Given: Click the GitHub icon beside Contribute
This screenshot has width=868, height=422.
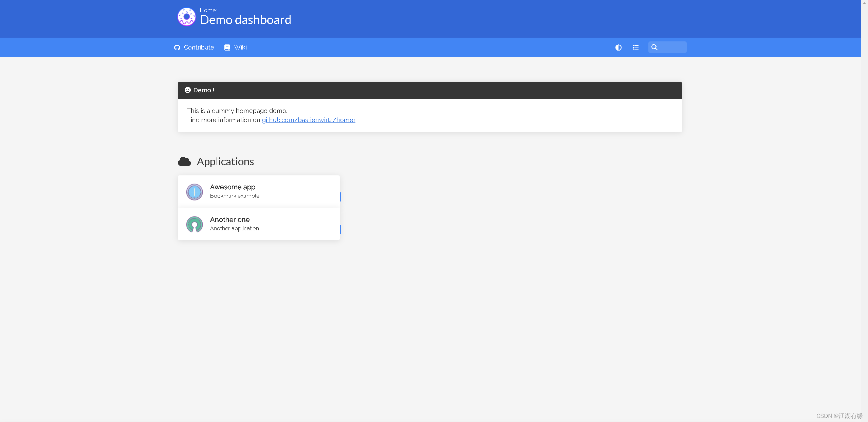Looking at the screenshot, I should tap(177, 47).
